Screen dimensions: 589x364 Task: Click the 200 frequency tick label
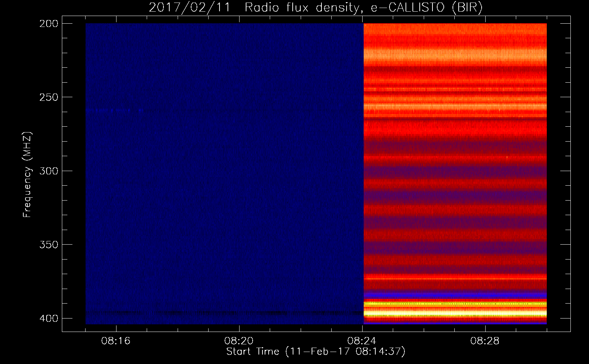point(49,24)
